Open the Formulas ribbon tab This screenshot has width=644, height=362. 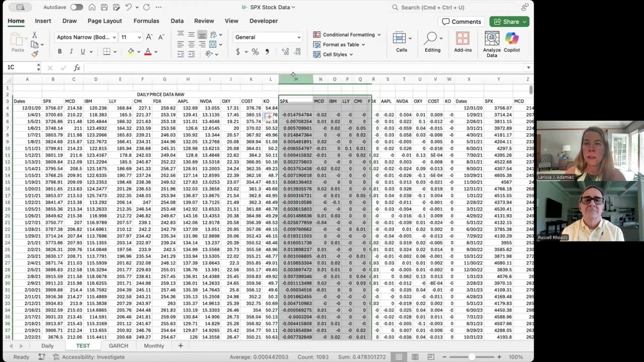(146, 21)
